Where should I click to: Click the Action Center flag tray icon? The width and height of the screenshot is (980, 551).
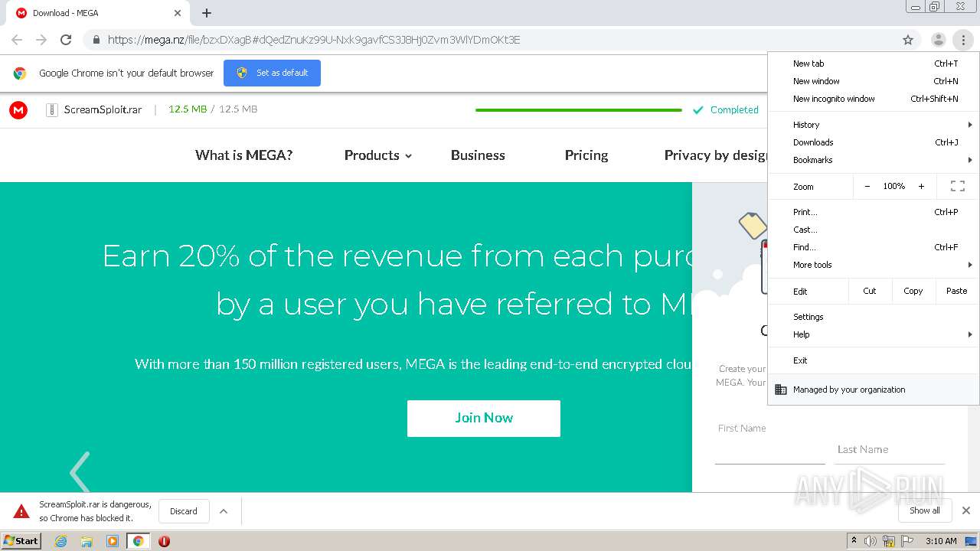pos(907,541)
